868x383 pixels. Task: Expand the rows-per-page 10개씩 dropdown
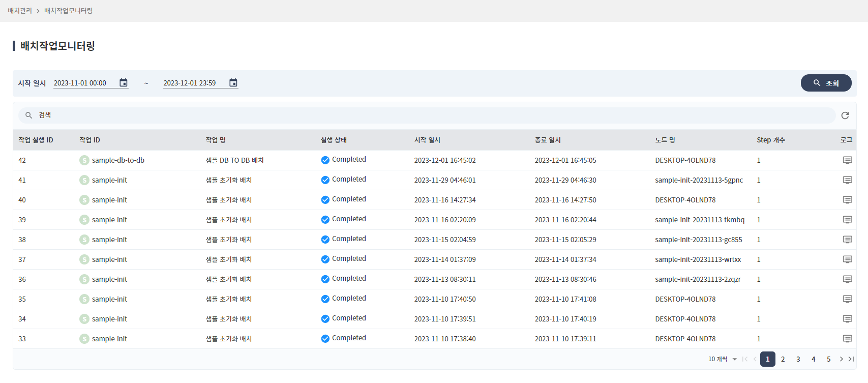(723, 359)
